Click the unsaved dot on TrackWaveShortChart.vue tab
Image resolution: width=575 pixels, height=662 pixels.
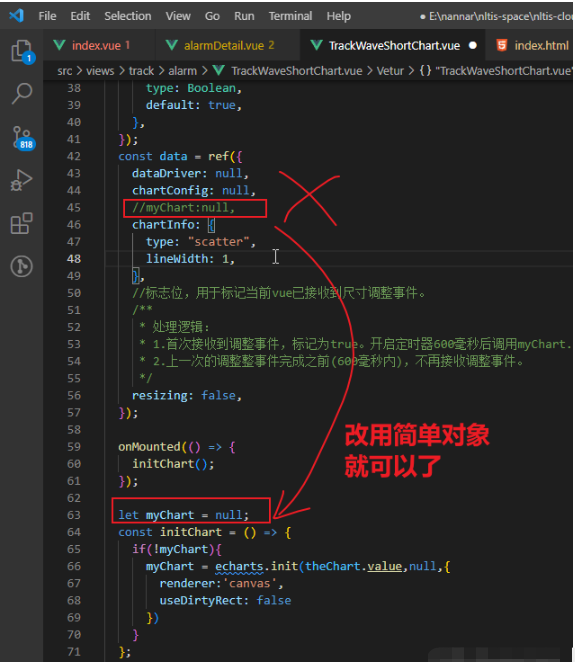[473, 45]
